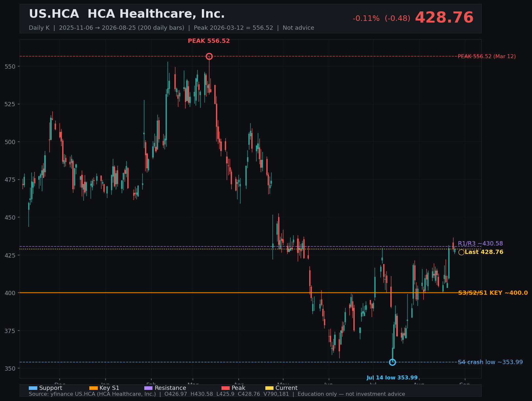Click the 525 y-axis tick label

pos(10,104)
